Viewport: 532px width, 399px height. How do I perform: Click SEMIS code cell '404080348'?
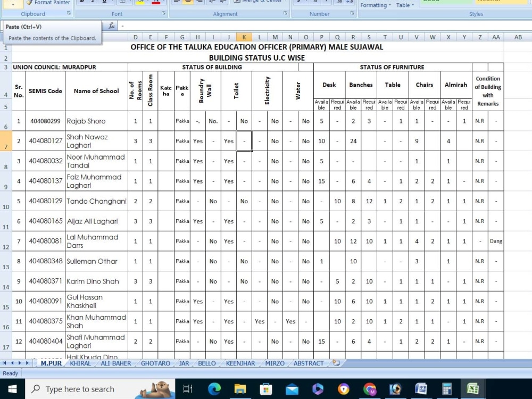[45, 261]
